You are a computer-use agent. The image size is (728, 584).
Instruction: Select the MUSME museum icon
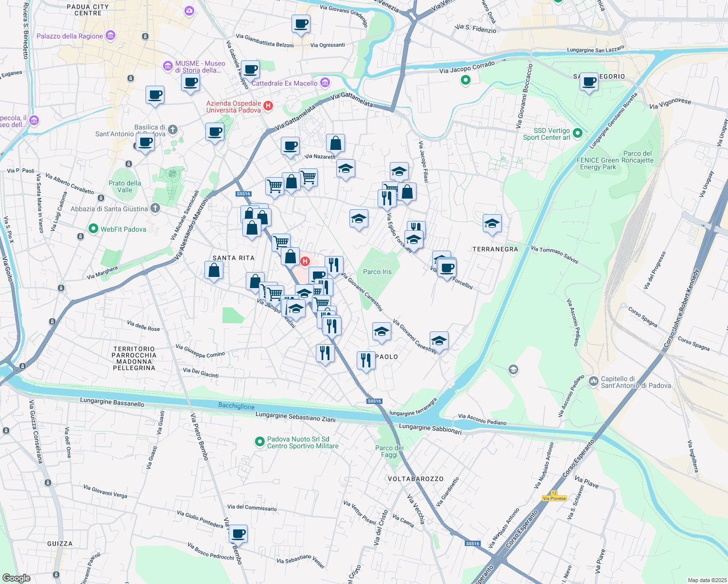point(168,66)
